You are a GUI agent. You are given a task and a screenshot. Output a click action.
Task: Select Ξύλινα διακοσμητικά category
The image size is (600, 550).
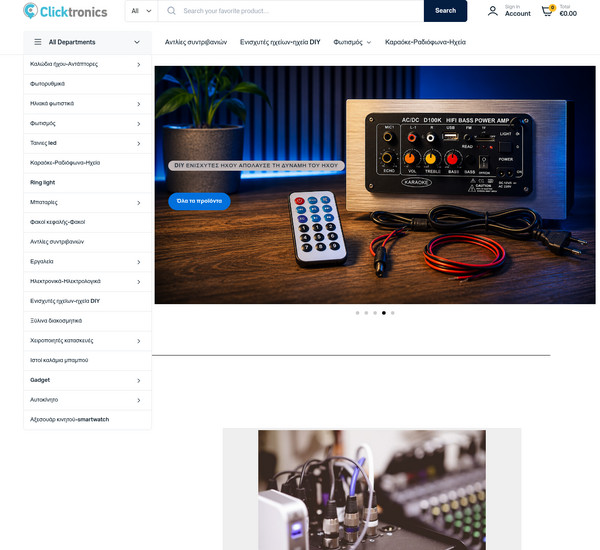tap(87, 321)
